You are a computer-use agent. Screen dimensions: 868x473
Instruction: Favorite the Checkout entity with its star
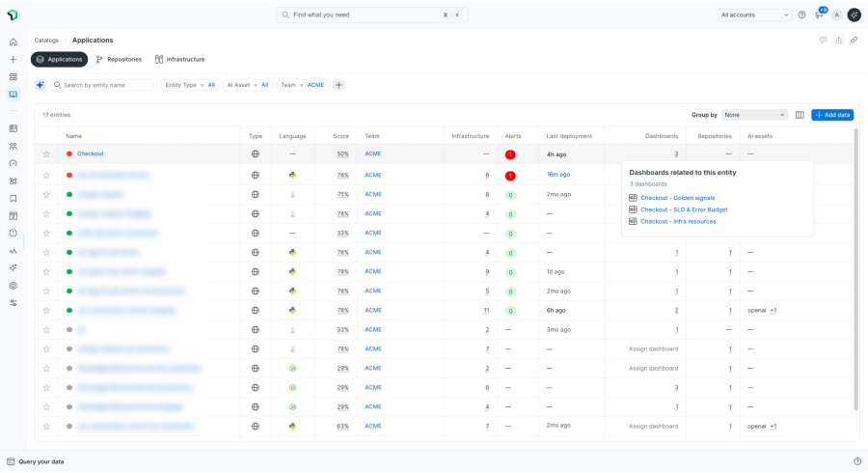(46, 154)
